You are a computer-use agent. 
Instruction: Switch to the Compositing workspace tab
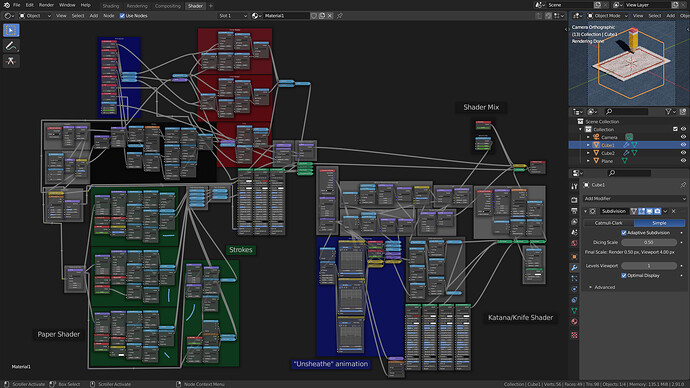[x=168, y=6]
